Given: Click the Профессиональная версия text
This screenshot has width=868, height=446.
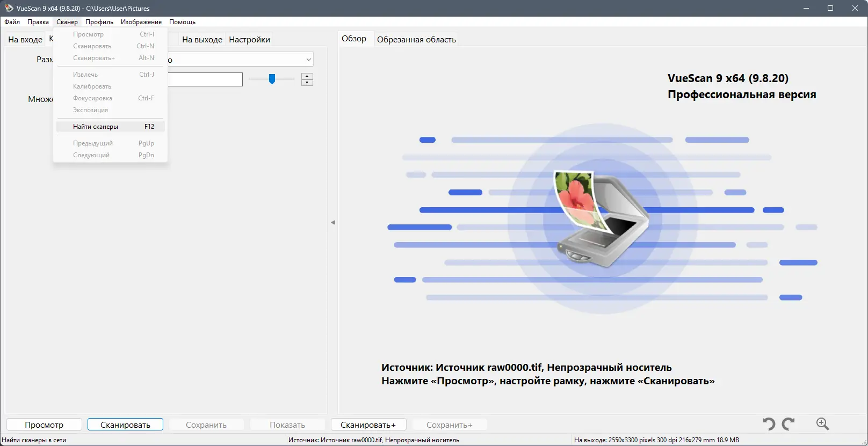Looking at the screenshot, I should click(x=742, y=94).
